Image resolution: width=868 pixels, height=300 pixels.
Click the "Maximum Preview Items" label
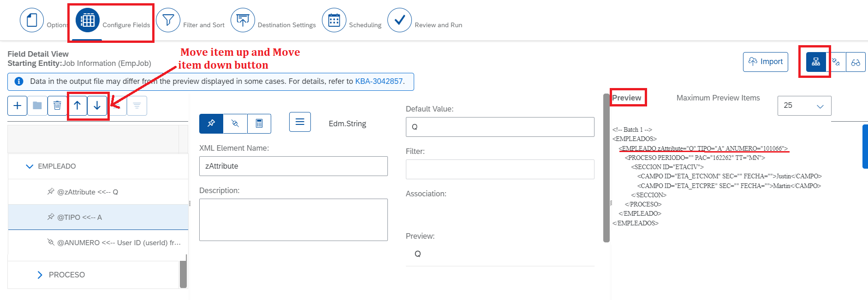(718, 98)
